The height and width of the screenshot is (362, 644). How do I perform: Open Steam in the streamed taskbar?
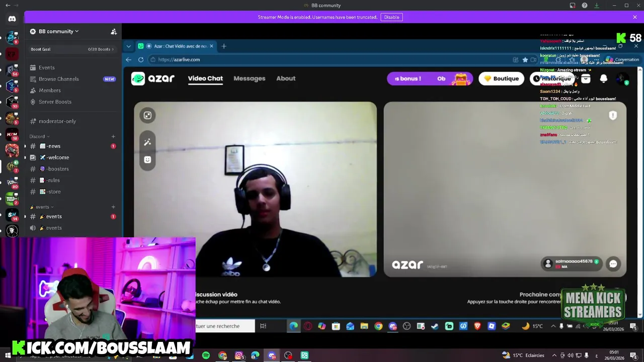pyautogui.click(x=435, y=326)
